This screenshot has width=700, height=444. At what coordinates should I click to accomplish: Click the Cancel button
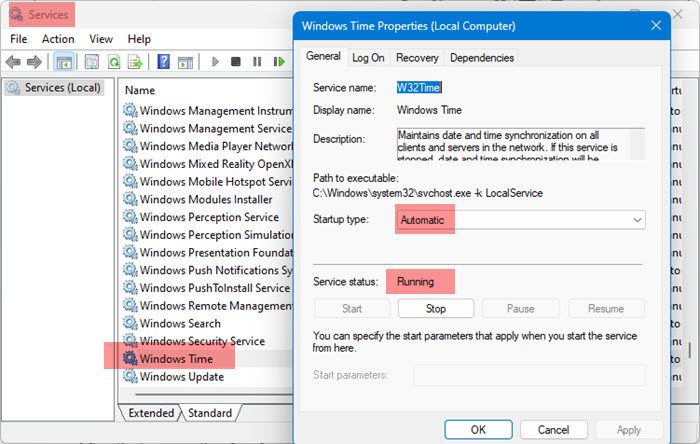[x=553, y=429]
